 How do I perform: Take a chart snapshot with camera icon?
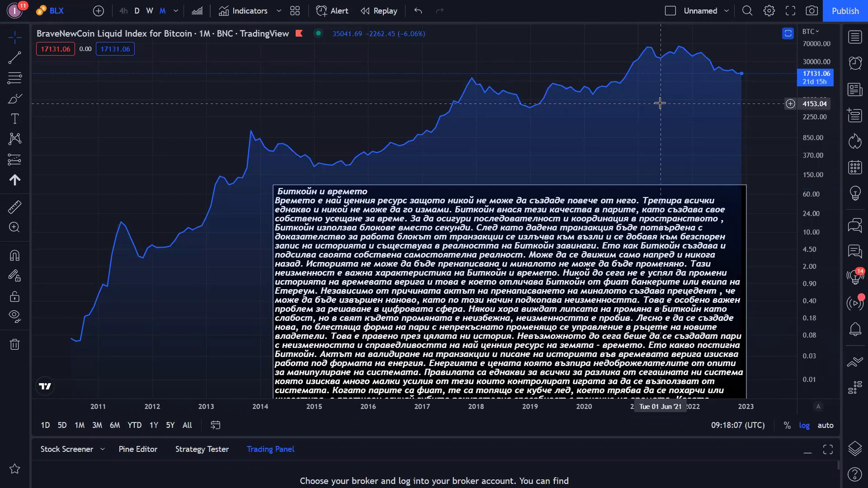click(x=811, y=11)
